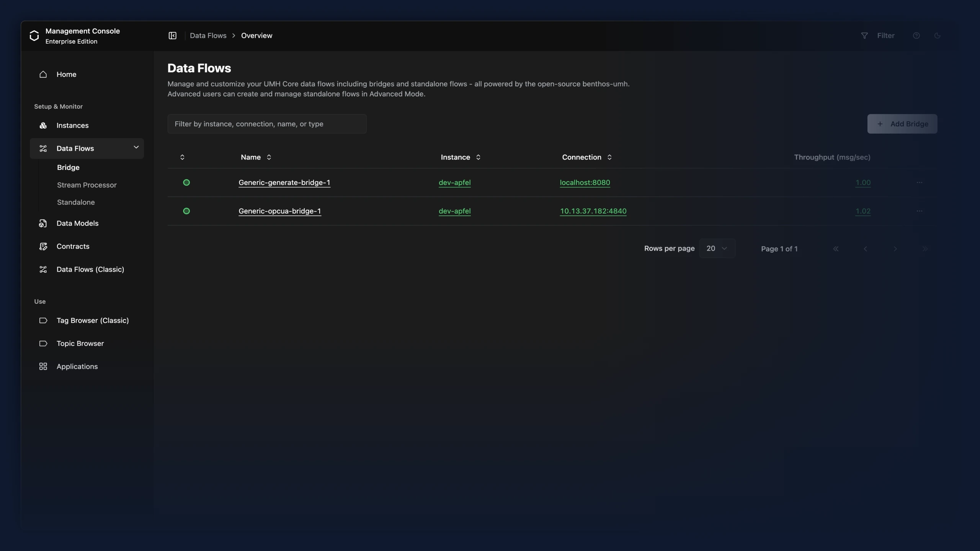Click the Home house icon

click(x=43, y=74)
